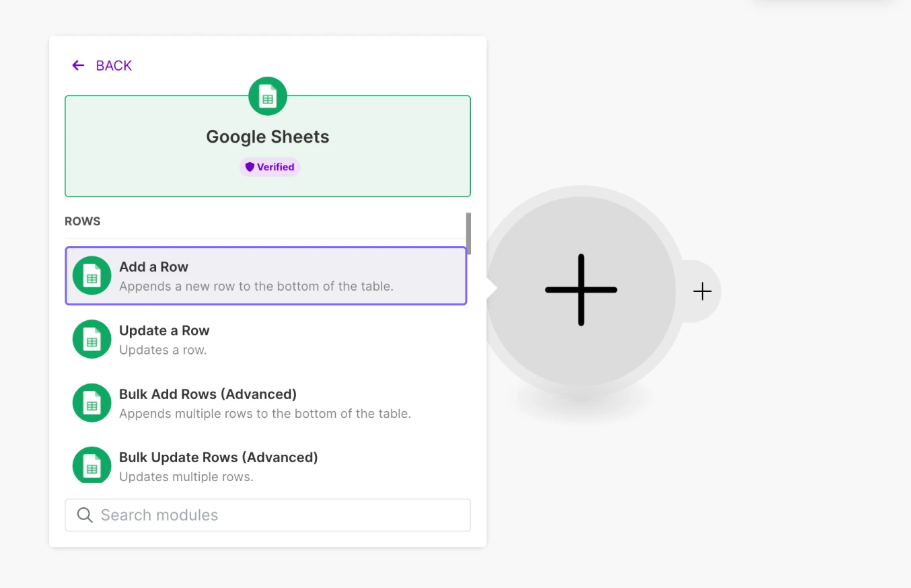Select the Add a Row module icon

point(92,275)
